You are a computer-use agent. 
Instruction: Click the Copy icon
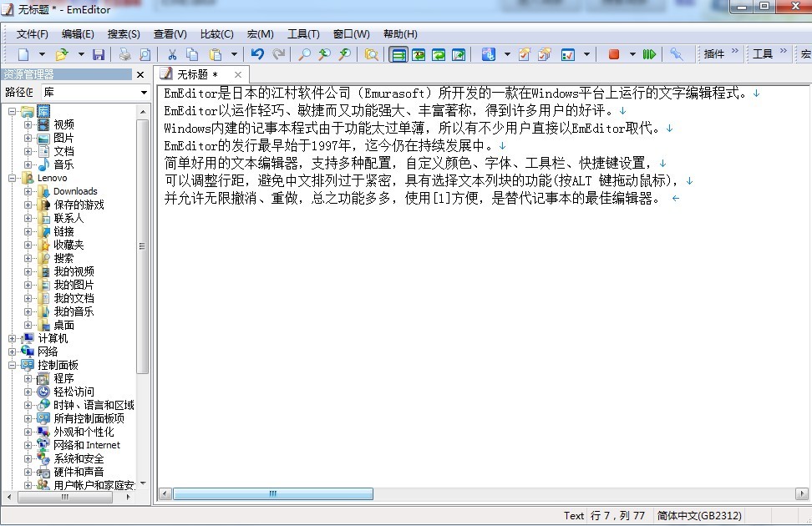coord(192,54)
